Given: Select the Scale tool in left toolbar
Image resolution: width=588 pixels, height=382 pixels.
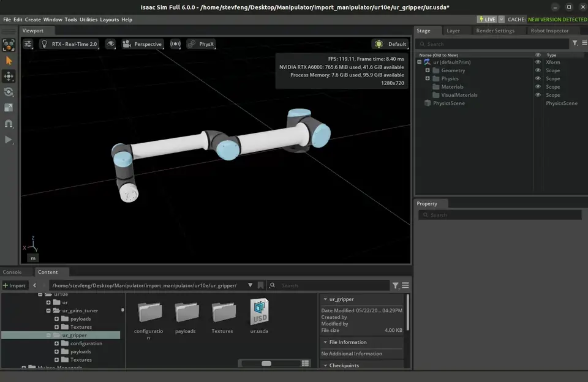Looking at the screenshot, I should pos(9,108).
